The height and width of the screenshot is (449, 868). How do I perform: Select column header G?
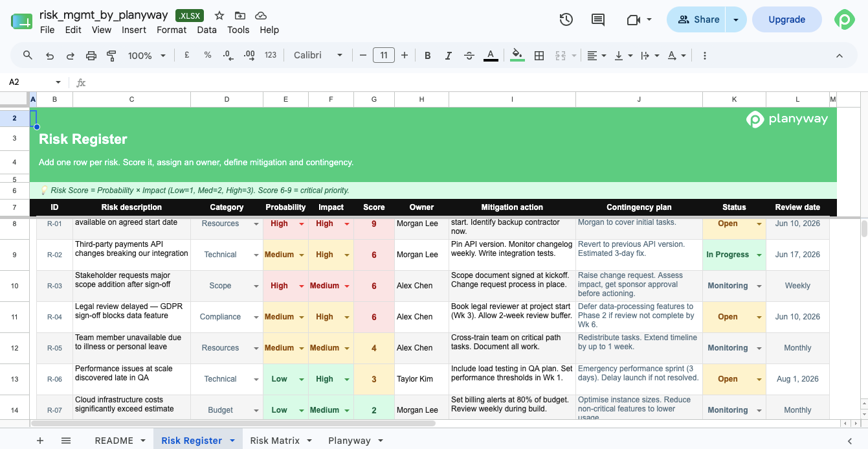374,99
